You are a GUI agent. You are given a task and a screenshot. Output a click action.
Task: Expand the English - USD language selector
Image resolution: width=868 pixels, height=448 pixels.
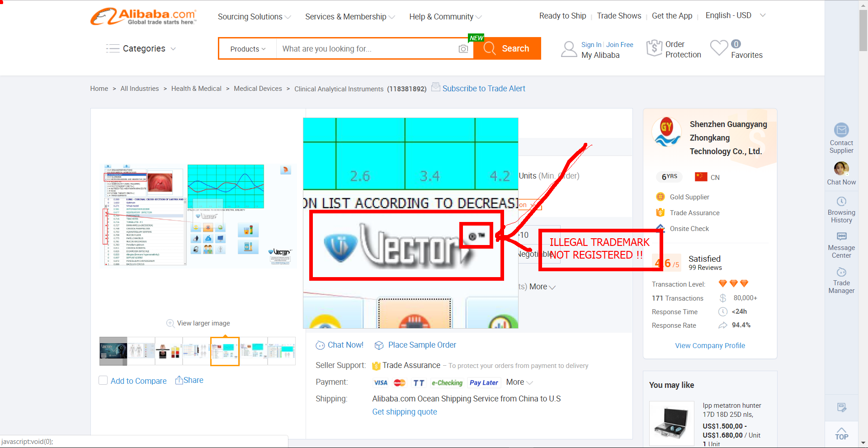tap(735, 15)
